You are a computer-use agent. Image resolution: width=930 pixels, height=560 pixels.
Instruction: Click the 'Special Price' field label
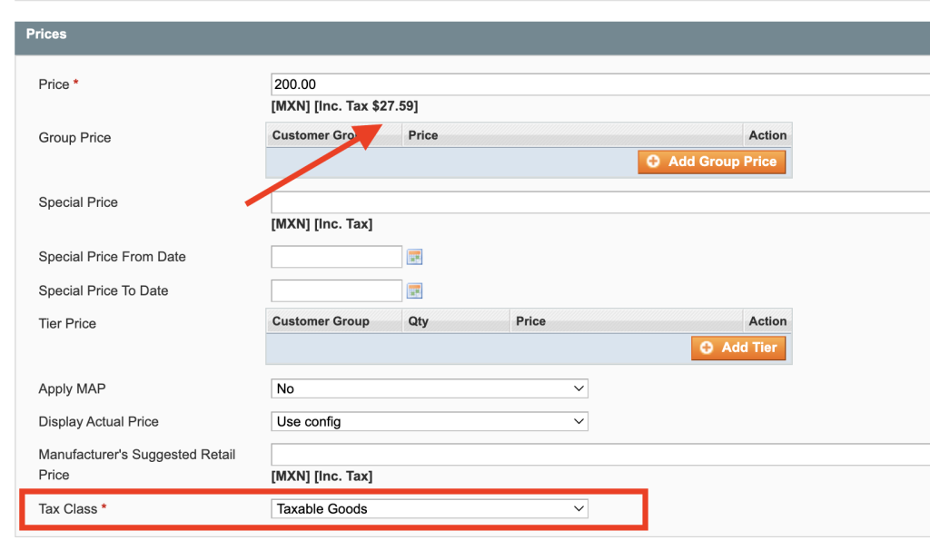78,202
